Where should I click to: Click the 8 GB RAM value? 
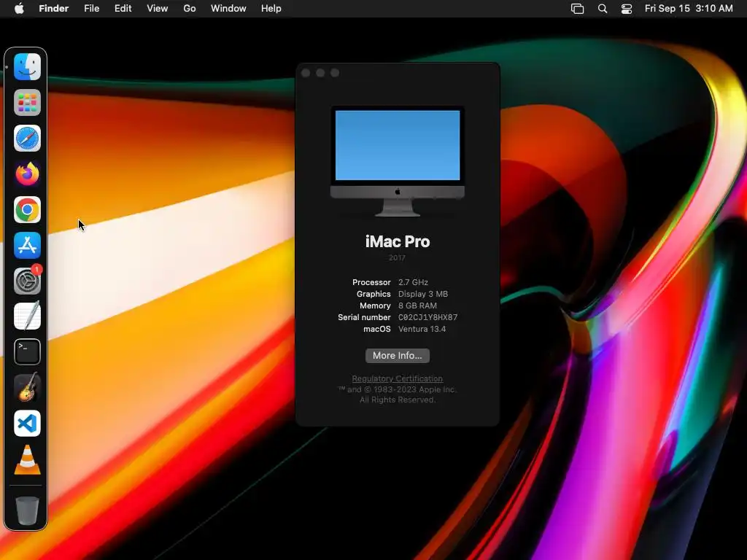[x=417, y=306]
